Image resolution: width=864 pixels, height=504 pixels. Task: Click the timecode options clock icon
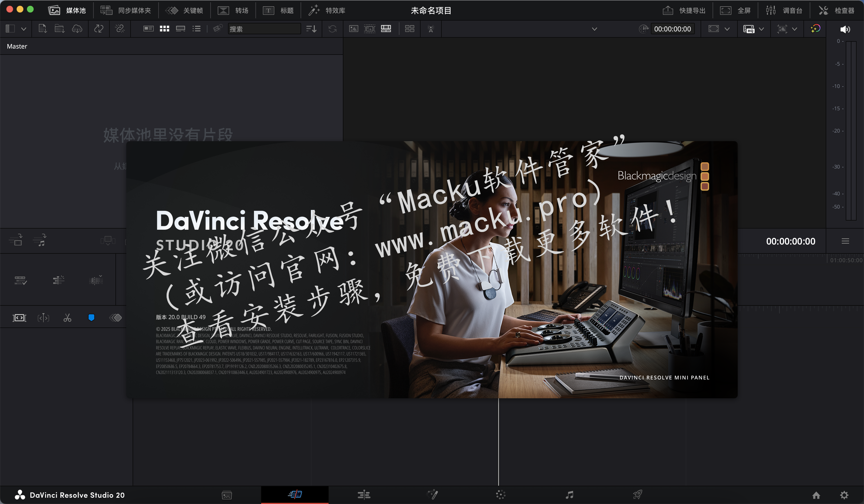[643, 29]
